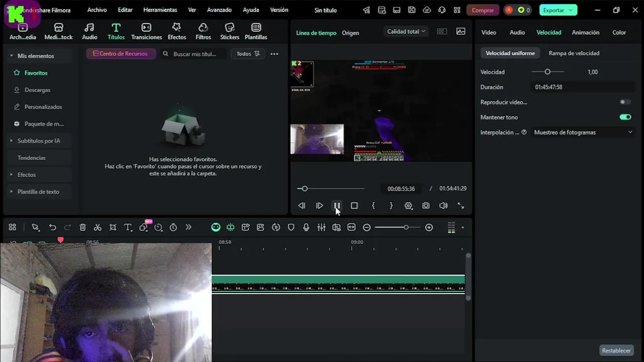Expand Mis elementos tree section
The width and height of the screenshot is (644, 362).
(12, 56)
